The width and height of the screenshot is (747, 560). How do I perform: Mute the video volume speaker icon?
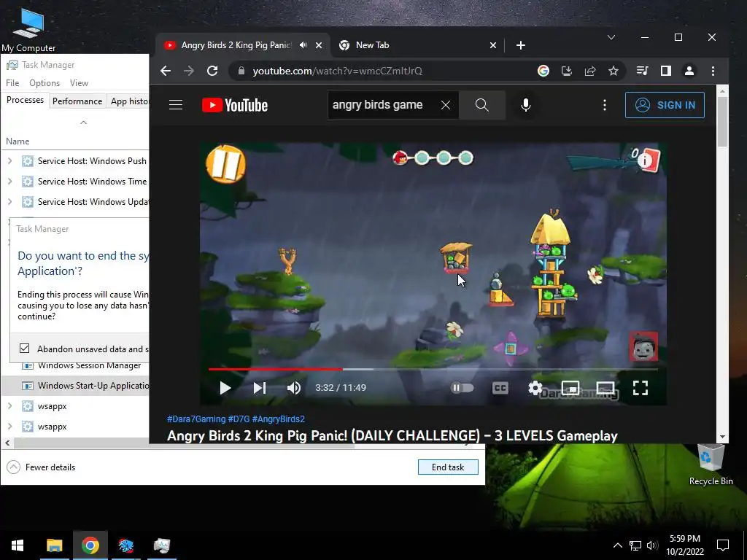click(x=293, y=388)
